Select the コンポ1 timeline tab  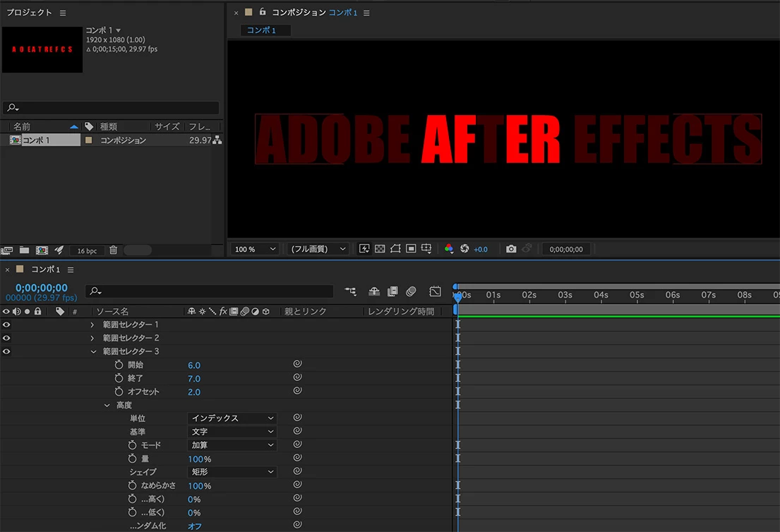pos(45,270)
